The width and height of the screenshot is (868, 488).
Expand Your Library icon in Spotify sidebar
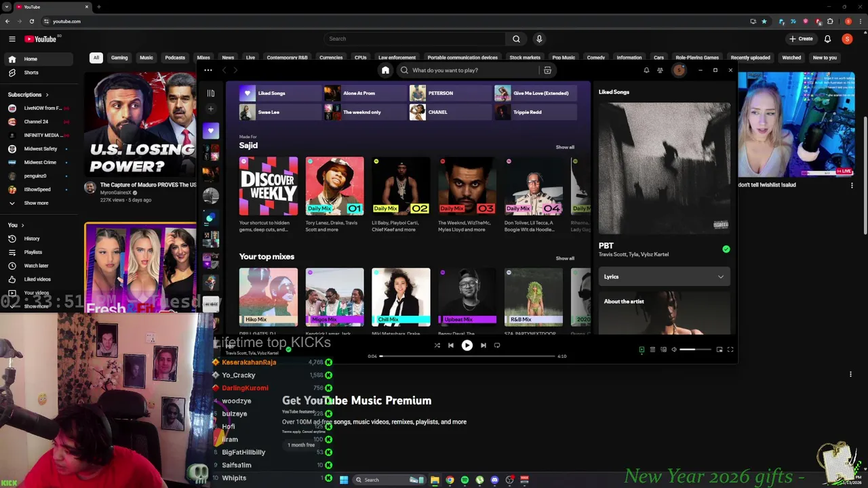(x=211, y=94)
